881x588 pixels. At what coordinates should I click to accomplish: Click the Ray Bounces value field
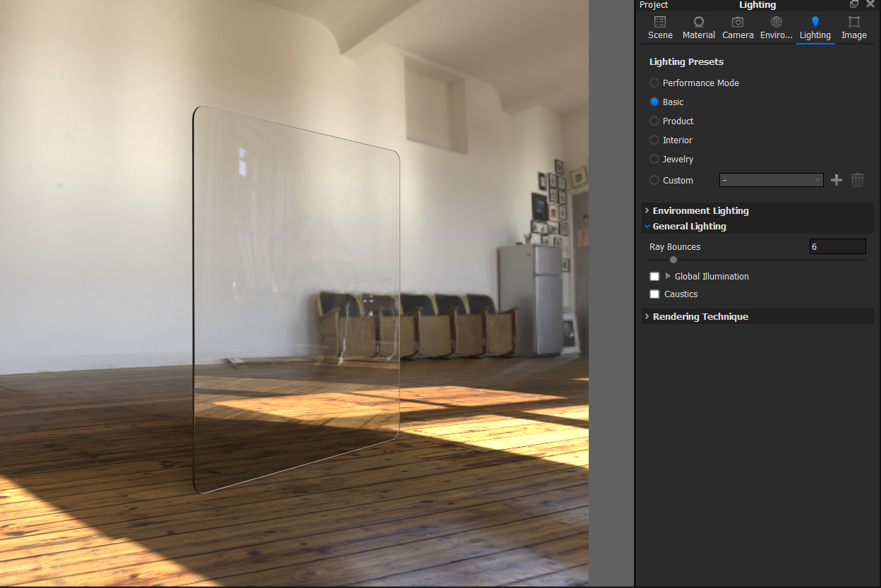(837, 246)
